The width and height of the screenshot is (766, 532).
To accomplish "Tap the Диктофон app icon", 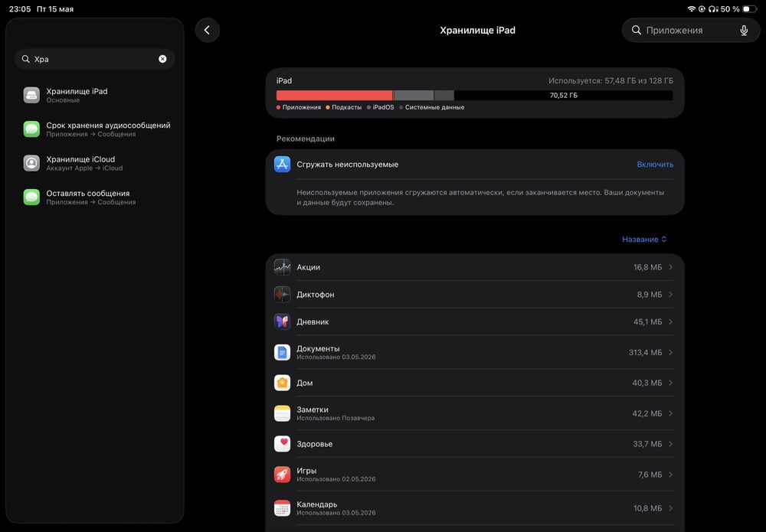I will pos(283,294).
